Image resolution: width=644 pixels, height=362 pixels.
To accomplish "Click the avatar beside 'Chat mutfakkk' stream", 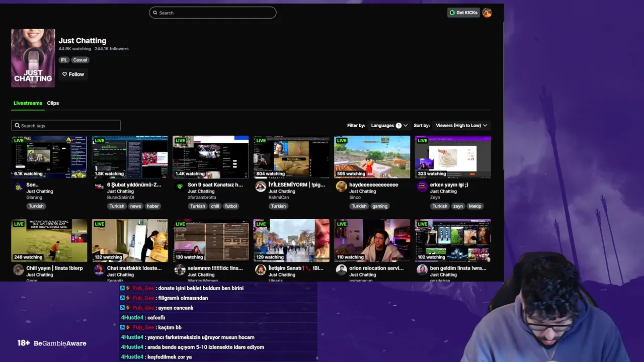I will [99, 270].
